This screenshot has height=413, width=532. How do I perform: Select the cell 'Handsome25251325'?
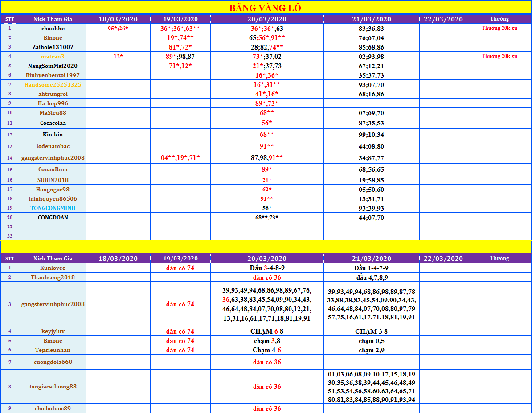53,85
